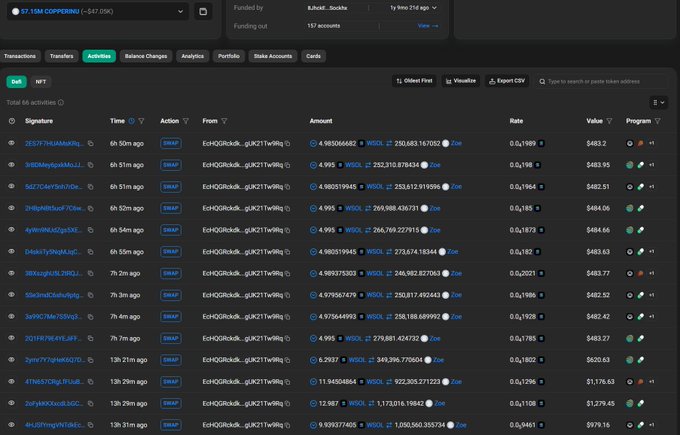Viewport: 680px width, 435px height.
Task: Click info icon next to Total 66 activities
Action: click(x=61, y=102)
